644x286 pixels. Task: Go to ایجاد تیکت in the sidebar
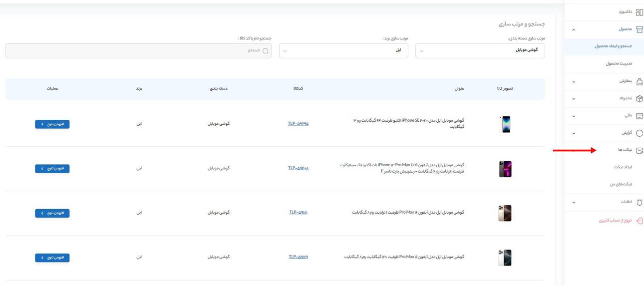pos(623,167)
